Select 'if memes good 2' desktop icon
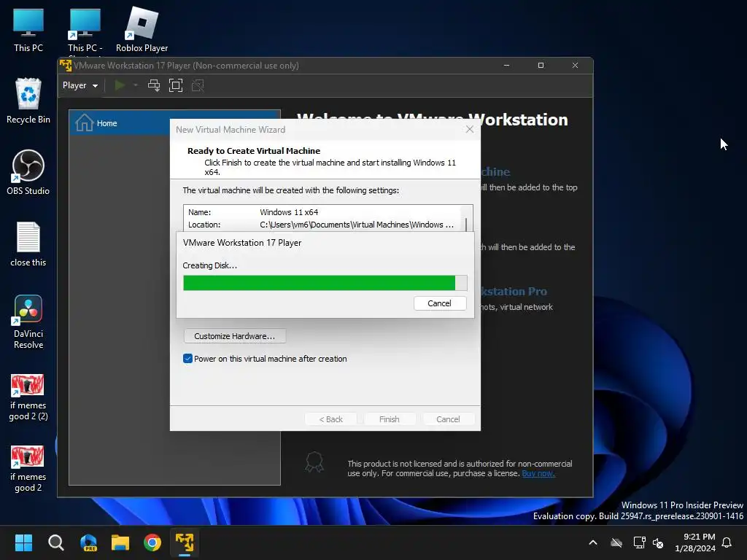This screenshot has width=747, height=560. (28, 469)
